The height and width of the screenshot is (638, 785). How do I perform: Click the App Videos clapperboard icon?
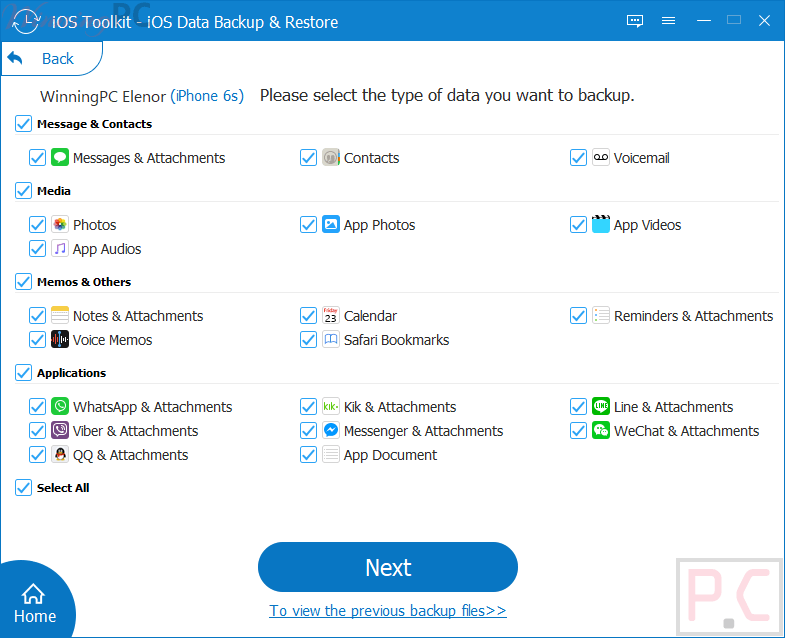pyautogui.click(x=601, y=224)
